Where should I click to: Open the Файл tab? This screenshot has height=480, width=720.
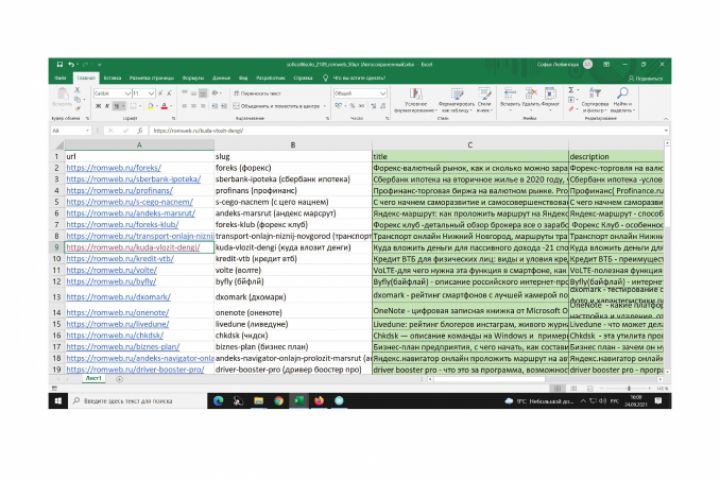60,78
